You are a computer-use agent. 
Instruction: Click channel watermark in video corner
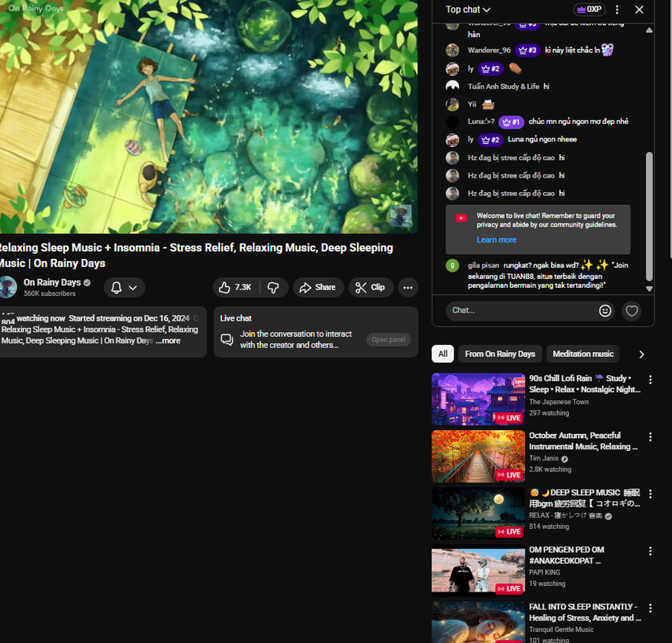pyautogui.click(x=401, y=215)
